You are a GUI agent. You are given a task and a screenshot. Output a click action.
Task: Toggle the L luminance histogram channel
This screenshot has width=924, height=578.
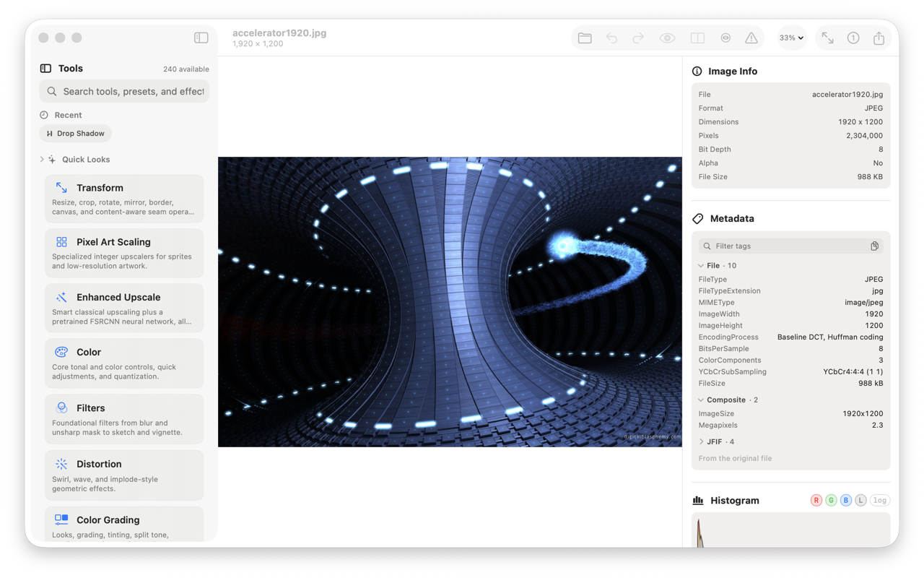click(x=860, y=500)
